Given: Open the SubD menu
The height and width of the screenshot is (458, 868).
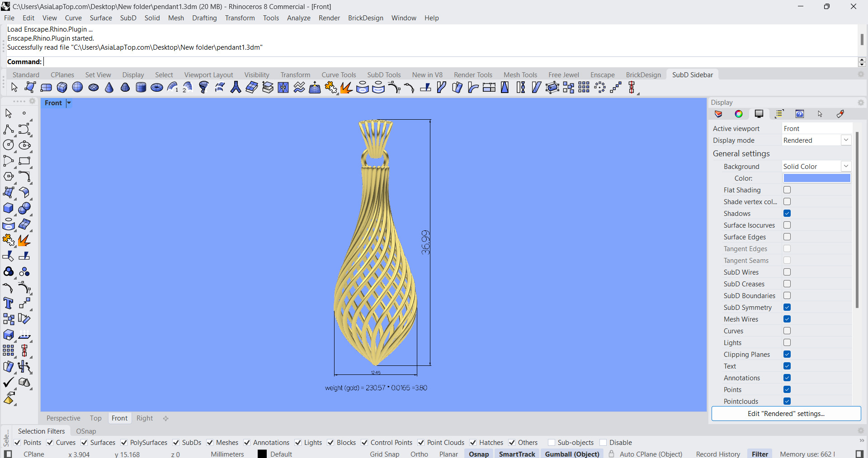Looking at the screenshot, I should [x=128, y=18].
